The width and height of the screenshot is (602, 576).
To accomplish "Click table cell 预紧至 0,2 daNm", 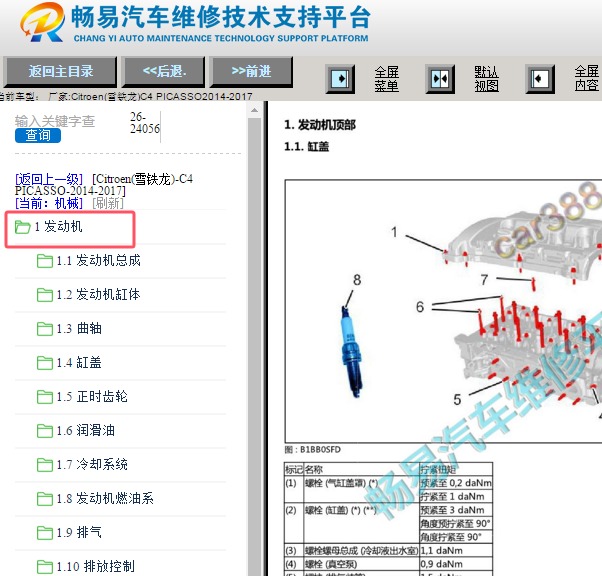I will point(456,483).
